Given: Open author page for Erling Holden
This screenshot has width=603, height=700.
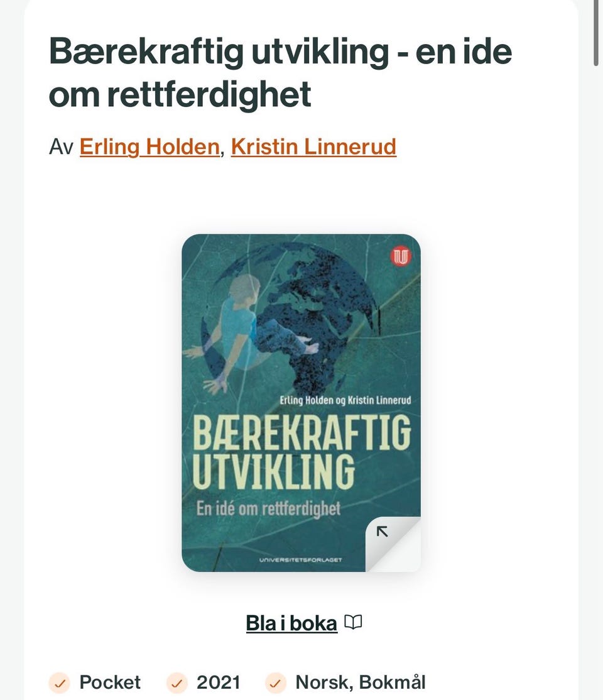Looking at the screenshot, I should 149,147.
